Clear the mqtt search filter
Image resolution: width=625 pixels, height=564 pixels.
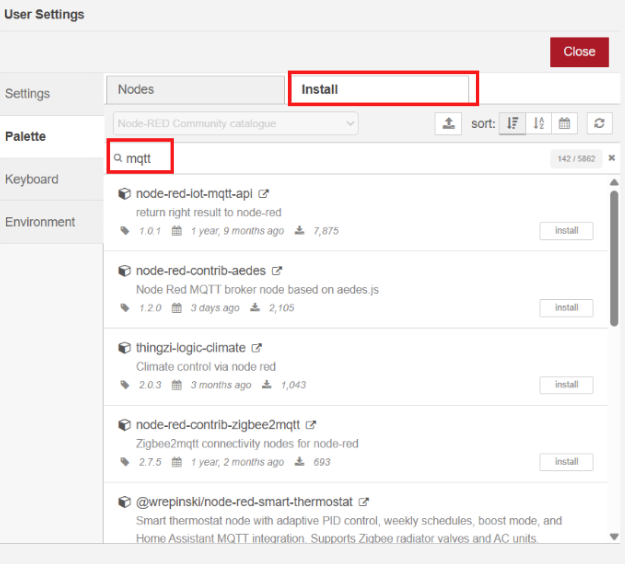pyautogui.click(x=611, y=158)
